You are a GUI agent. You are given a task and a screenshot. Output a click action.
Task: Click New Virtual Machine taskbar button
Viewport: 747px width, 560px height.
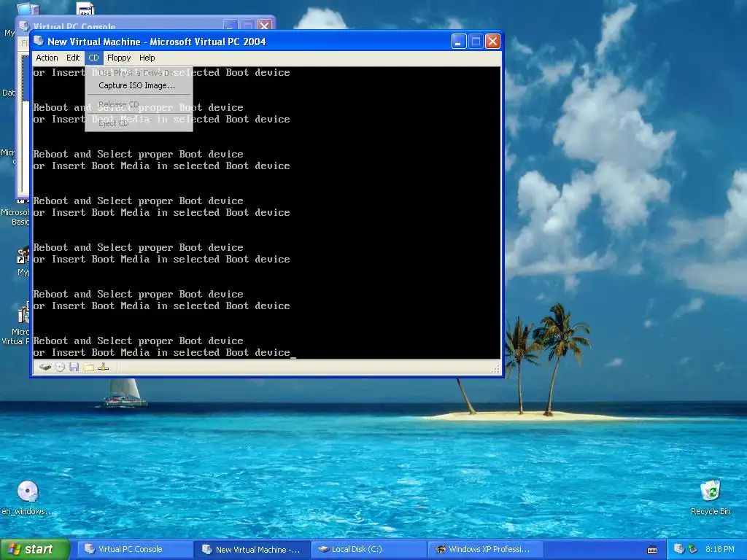click(252, 550)
